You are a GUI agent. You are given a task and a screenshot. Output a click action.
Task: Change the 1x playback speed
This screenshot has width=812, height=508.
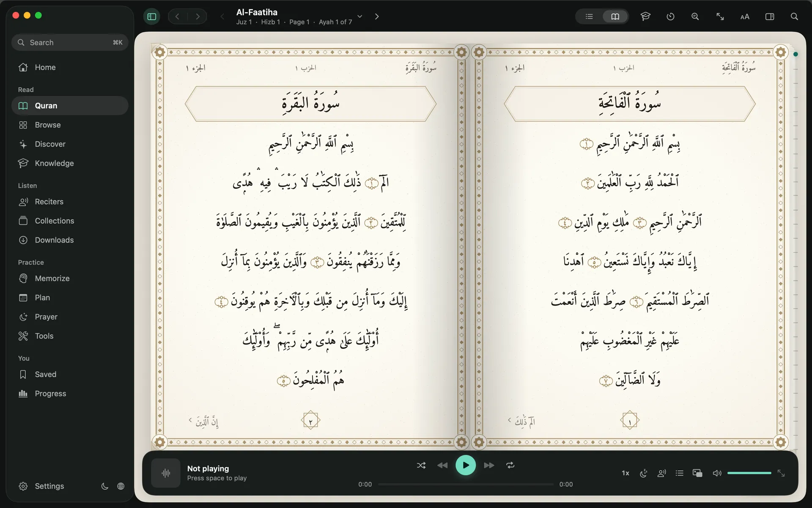tap(625, 473)
